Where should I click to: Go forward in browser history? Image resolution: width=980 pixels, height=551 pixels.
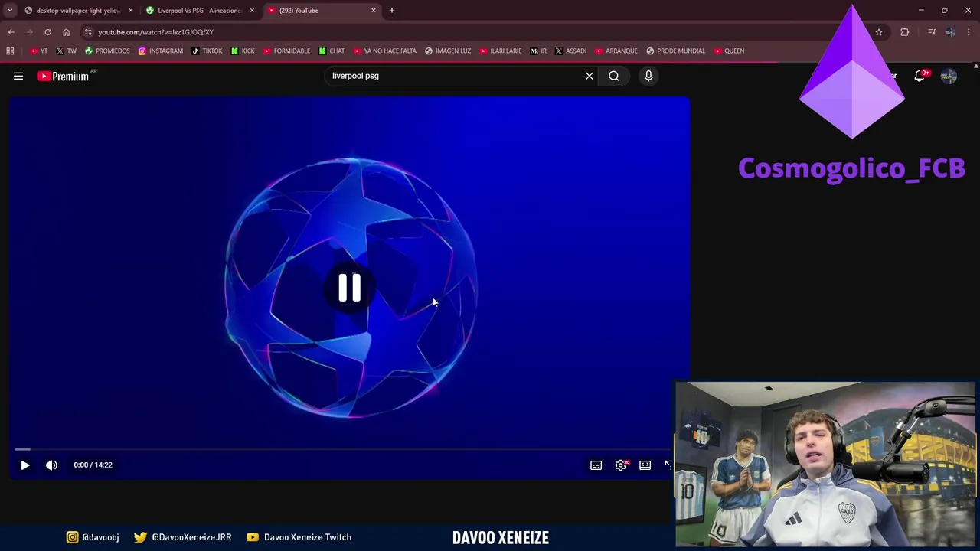click(29, 32)
